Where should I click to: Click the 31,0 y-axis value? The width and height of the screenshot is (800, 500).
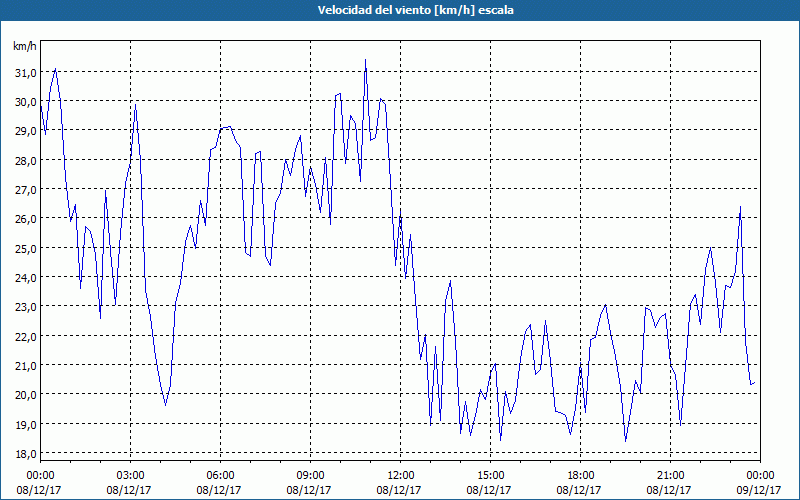tap(26, 73)
